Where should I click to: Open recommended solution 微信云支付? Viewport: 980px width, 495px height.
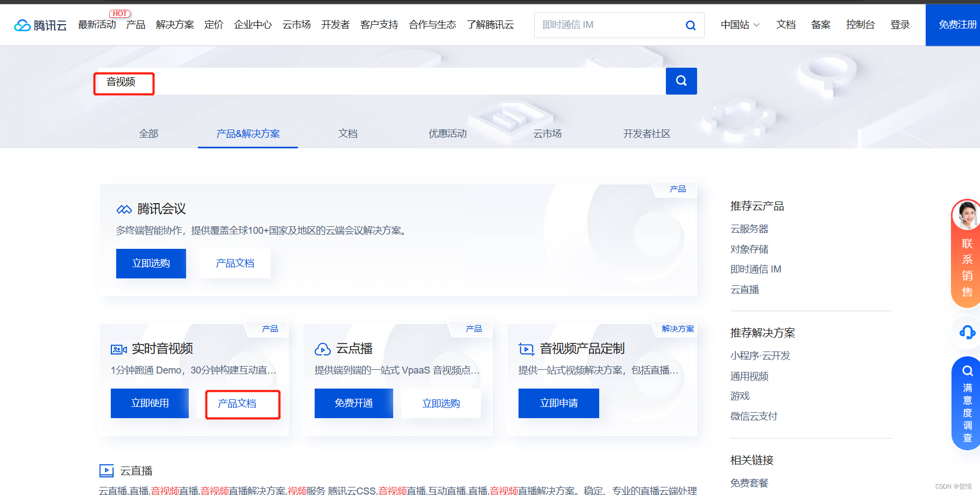[x=754, y=416]
